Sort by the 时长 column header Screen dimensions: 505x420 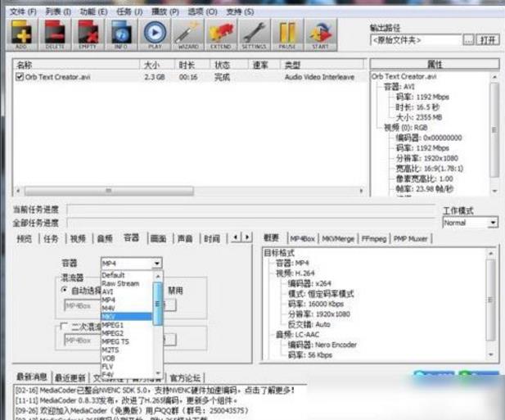click(x=192, y=65)
